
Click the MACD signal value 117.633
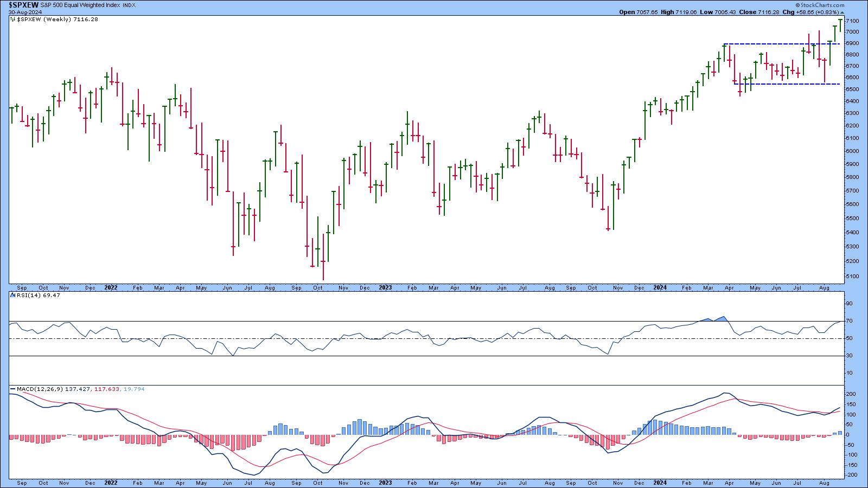(106, 389)
